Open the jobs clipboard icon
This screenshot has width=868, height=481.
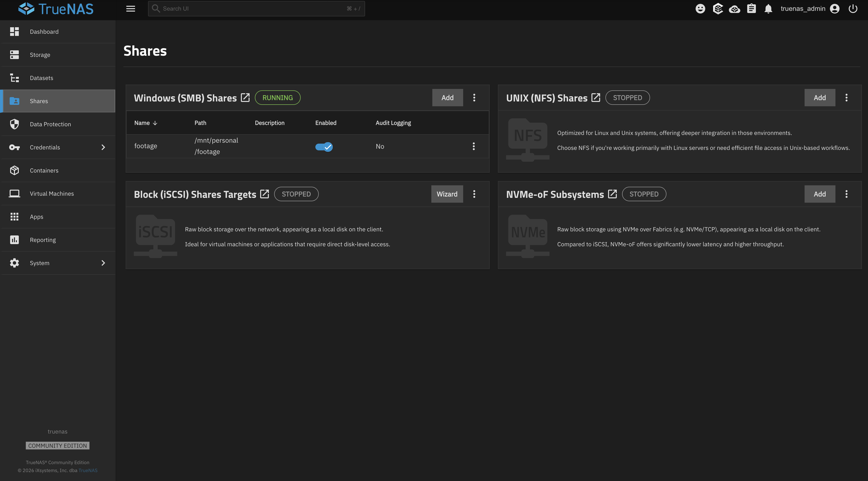751,9
